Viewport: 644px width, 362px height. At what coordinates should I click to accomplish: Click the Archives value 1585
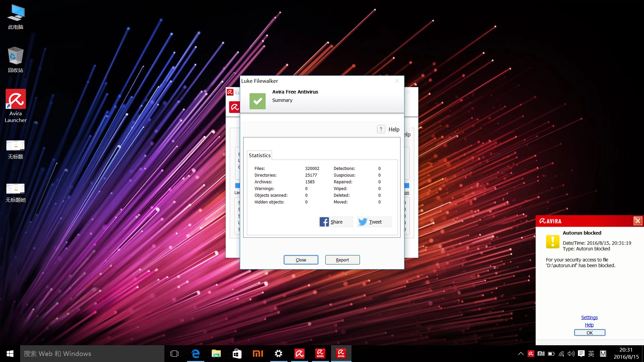pos(310,182)
